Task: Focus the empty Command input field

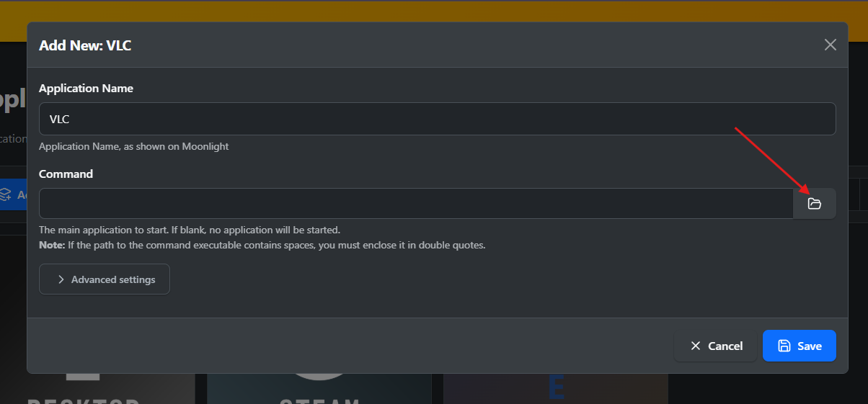Action: click(416, 204)
